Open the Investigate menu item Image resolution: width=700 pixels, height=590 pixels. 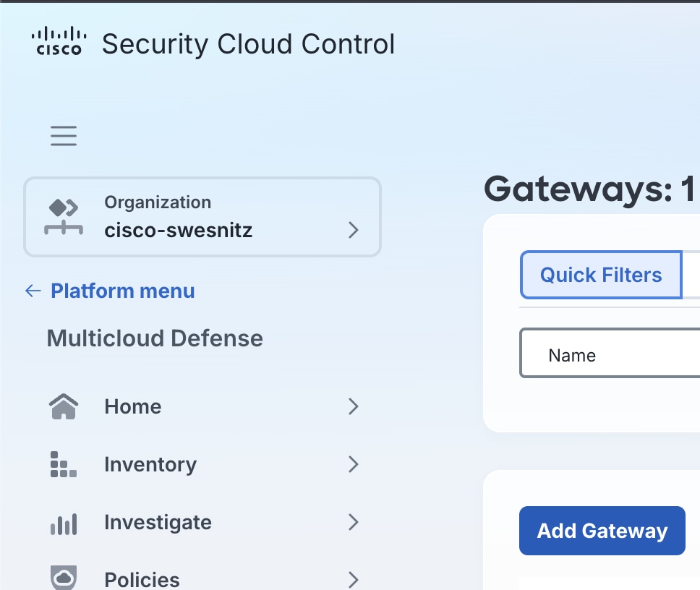point(204,522)
